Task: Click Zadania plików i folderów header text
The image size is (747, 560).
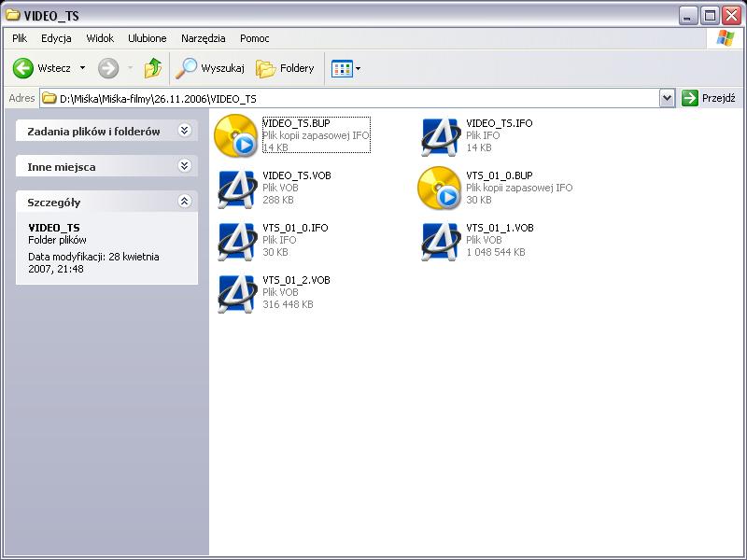Action: [94, 132]
